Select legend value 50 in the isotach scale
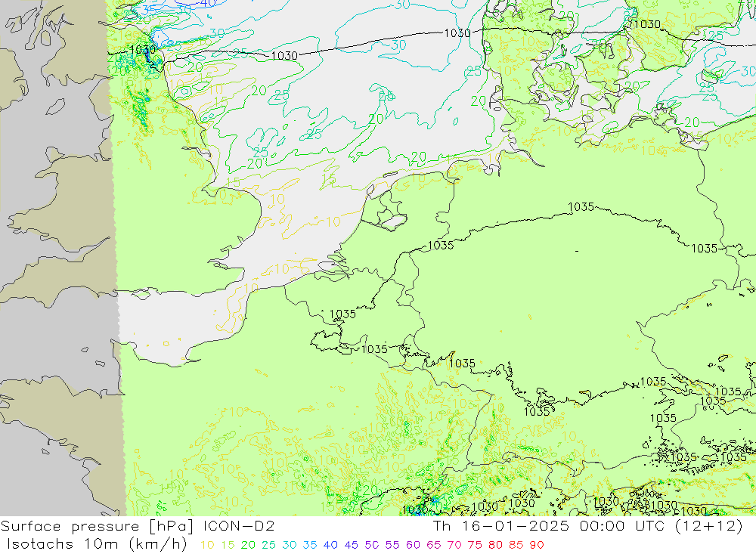This screenshot has height=554, width=756. pos(372,545)
